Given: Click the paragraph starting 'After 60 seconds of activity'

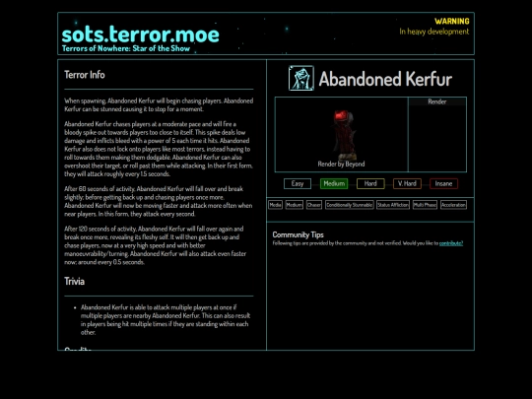Looking at the screenshot, I should [x=159, y=201].
